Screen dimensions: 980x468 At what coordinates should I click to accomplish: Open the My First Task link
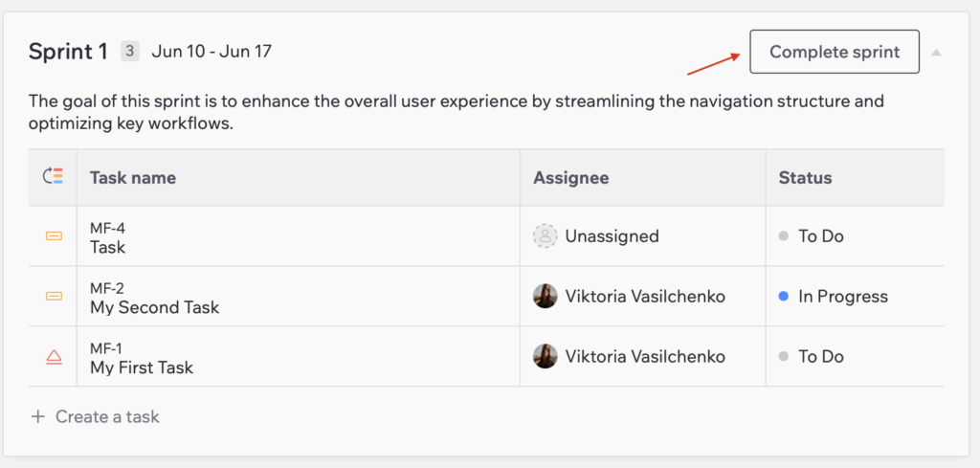click(x=142, y=368)
